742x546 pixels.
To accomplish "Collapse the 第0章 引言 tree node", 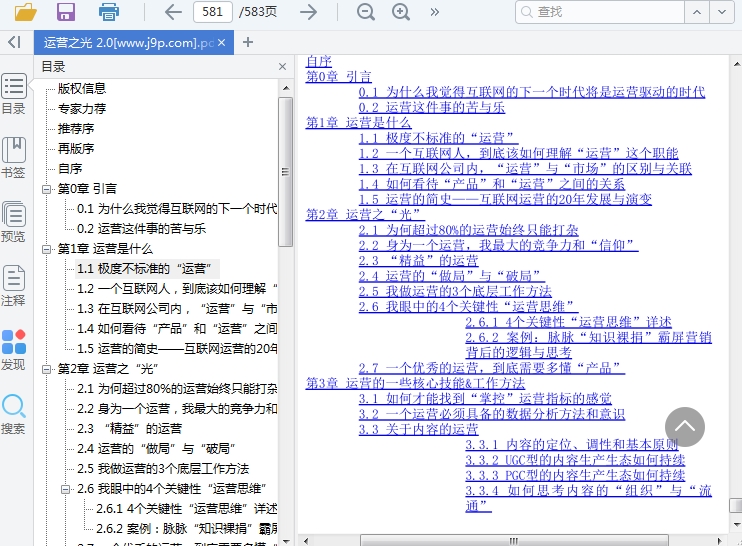I will [x=47, y=189].
